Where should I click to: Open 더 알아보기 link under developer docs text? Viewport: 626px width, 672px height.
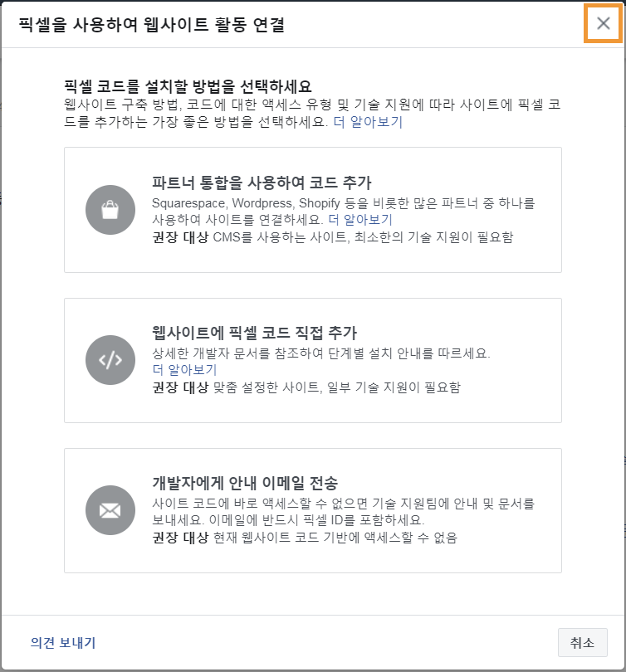185,370
